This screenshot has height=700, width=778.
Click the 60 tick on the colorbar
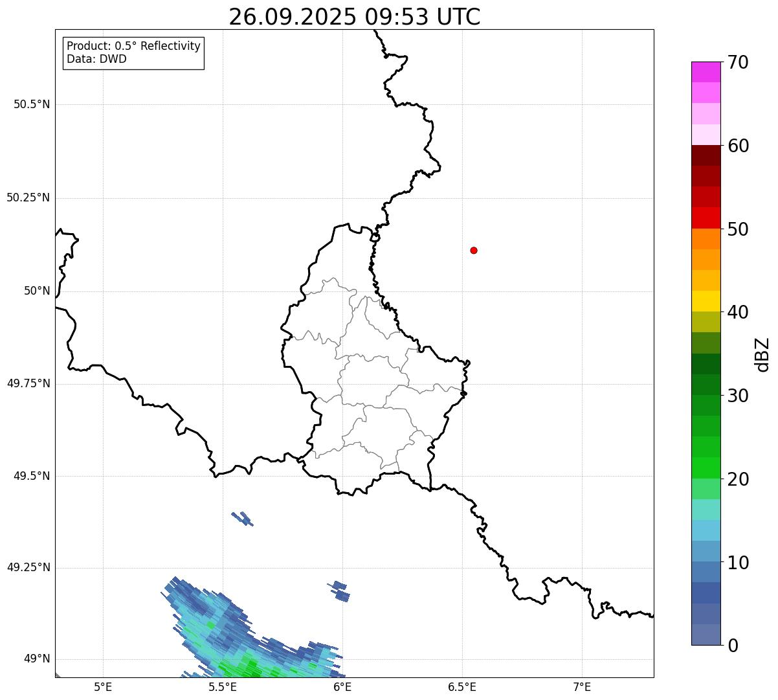pos(738,146)
